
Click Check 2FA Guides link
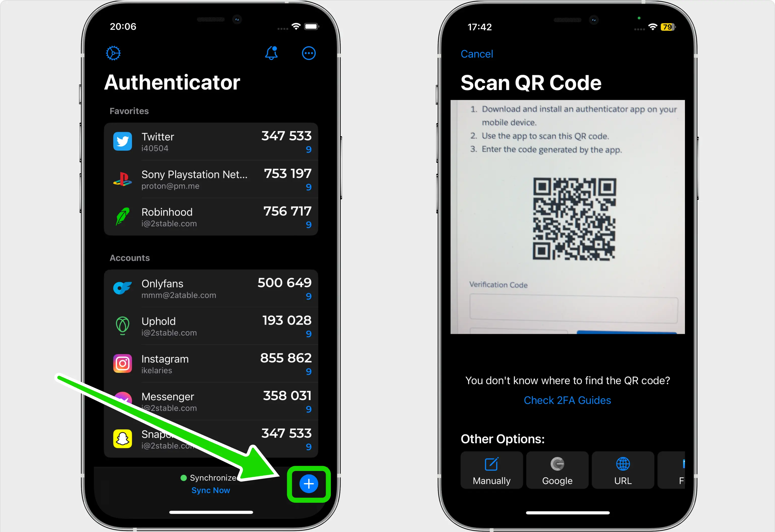(x=568, y=401)
